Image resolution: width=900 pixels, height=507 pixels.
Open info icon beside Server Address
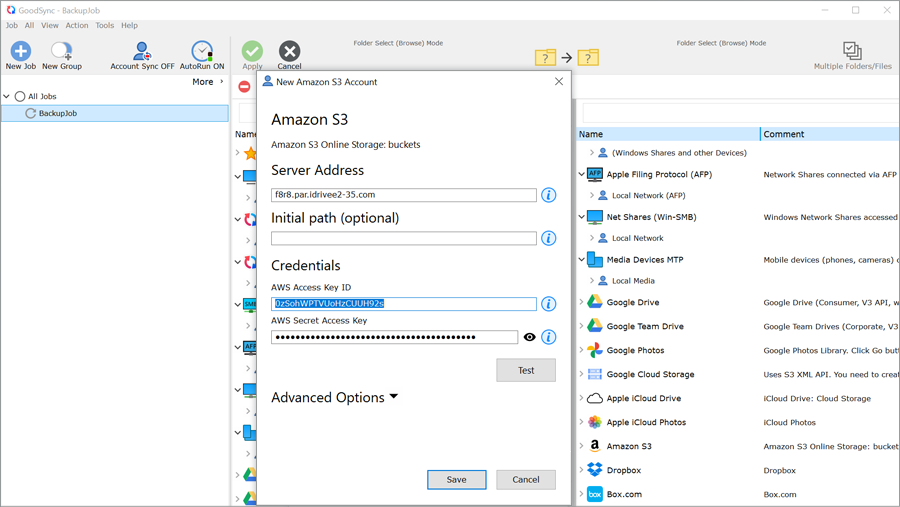[549, 195]
